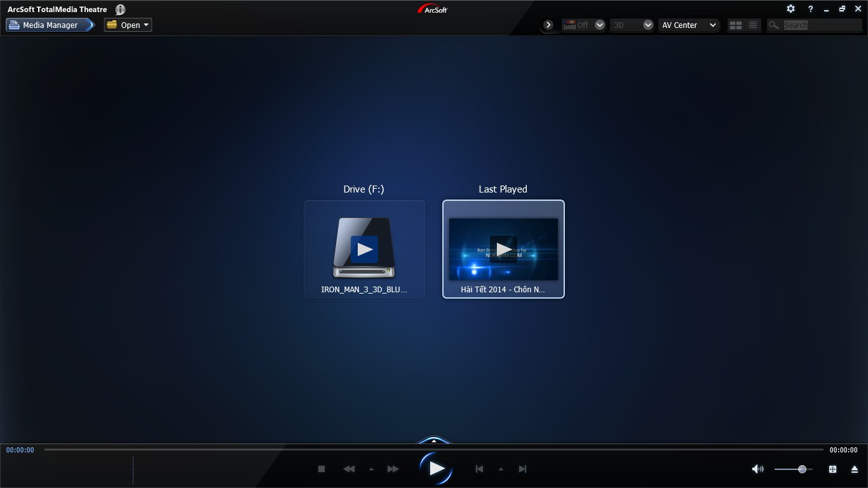This screenshot has height=488, width=868.
Task: Open the chapter list popup arrow
Action: pos(501,469)
